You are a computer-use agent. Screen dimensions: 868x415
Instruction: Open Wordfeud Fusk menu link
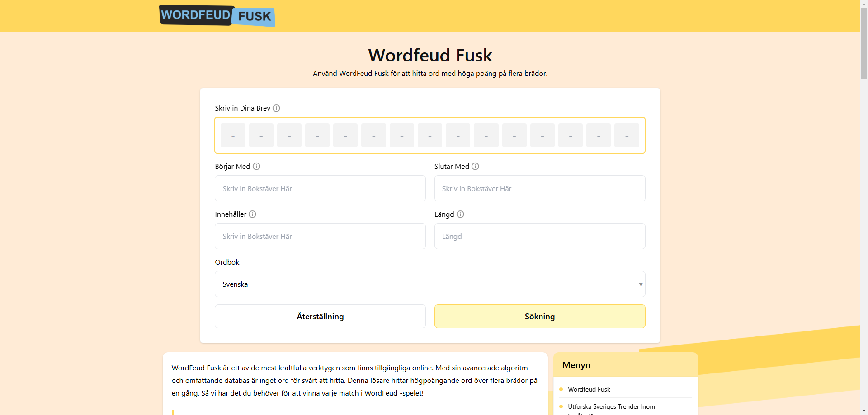(589, 389)
